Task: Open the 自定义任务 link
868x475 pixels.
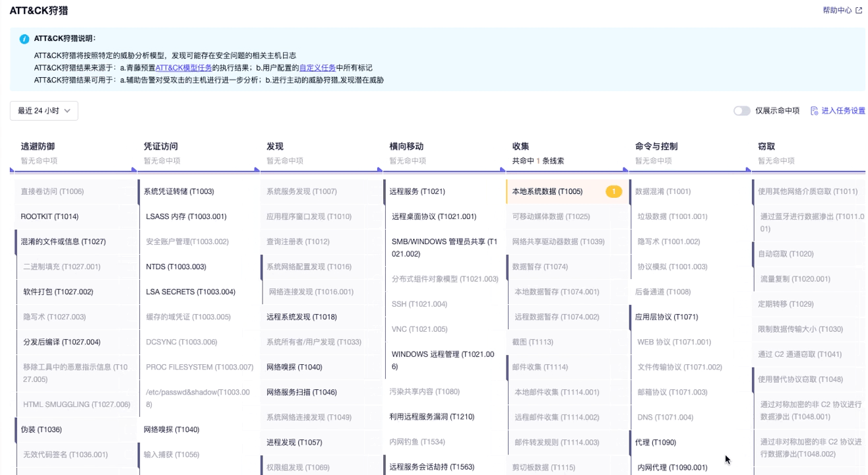Action: click(318, 68)
